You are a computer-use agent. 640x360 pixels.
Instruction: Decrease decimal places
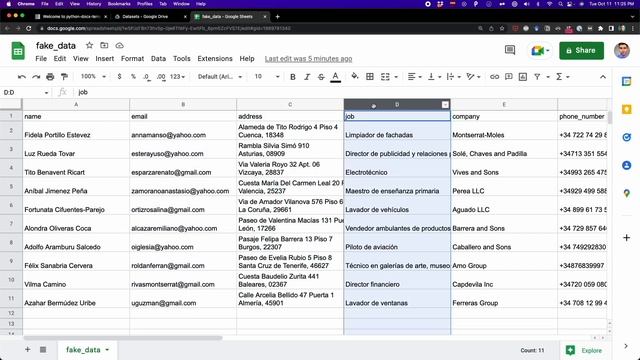pos(147,77)
